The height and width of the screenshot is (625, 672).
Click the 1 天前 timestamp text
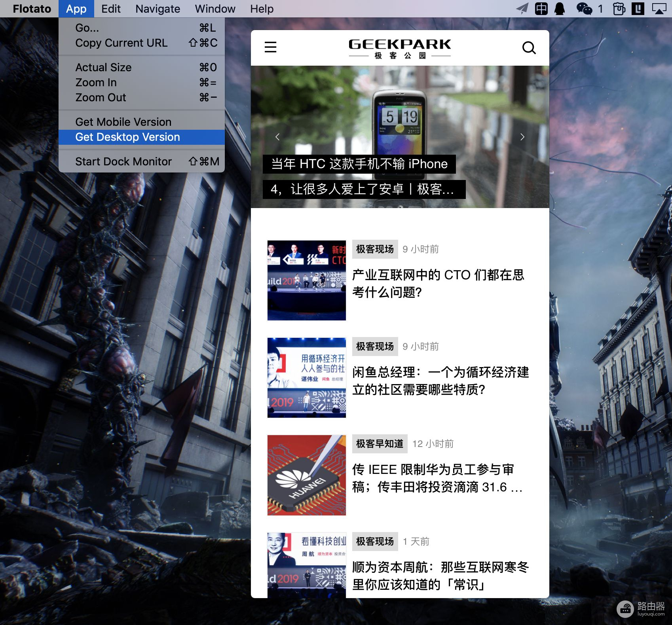point(416,542)
